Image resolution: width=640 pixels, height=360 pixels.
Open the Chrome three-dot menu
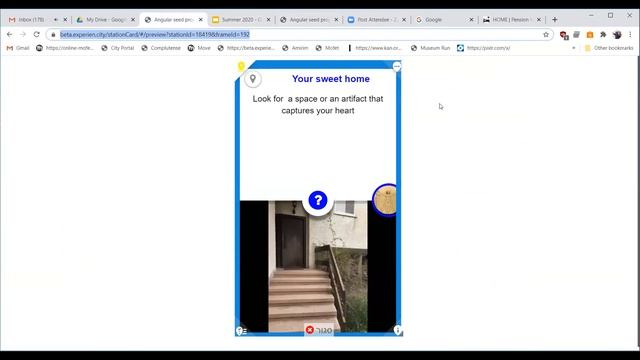click(630, 35)
